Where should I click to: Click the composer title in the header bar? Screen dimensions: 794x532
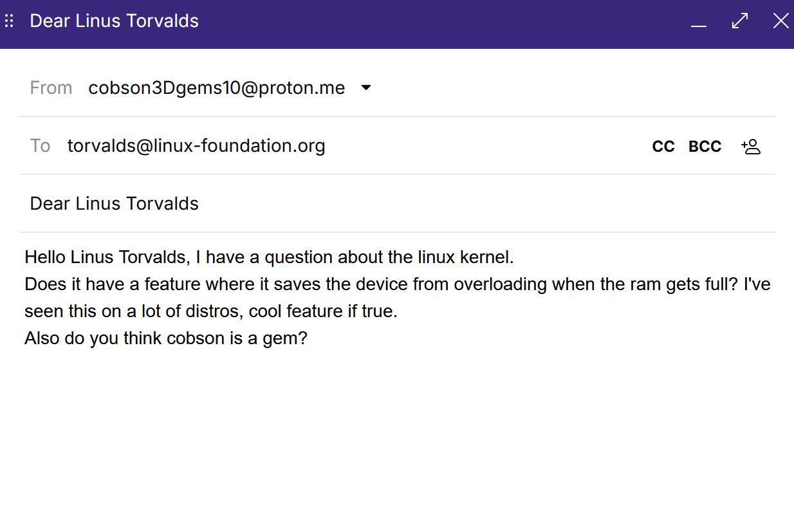point(115,21)
